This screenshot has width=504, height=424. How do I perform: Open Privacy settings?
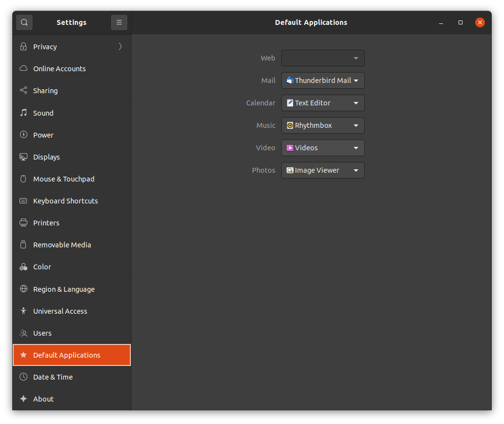tap(72, 46)
